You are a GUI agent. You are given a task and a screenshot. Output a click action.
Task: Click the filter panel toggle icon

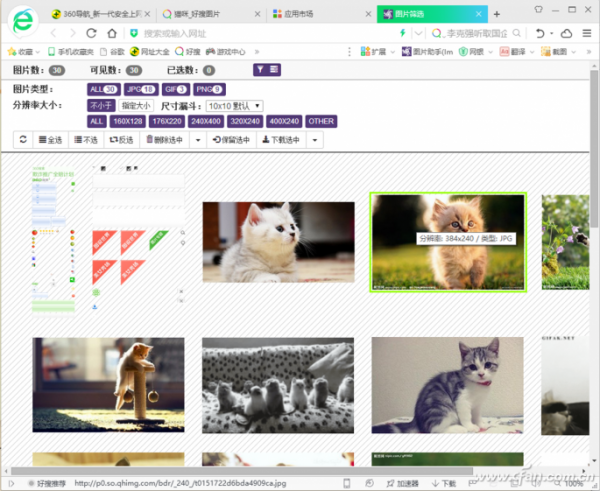[267, 70]
